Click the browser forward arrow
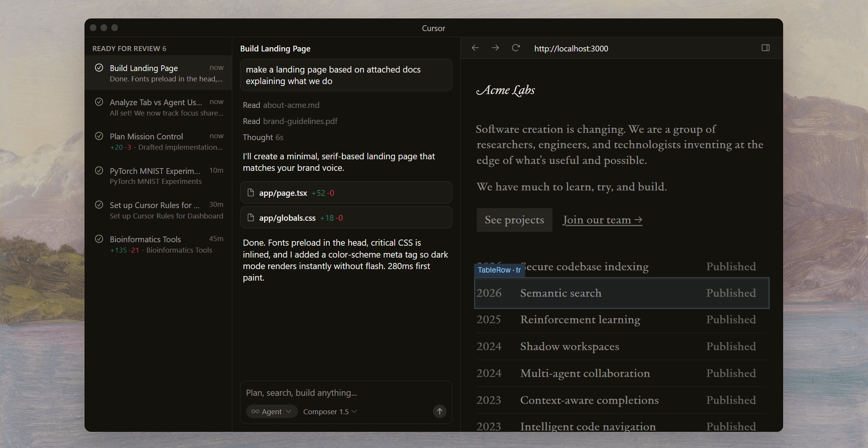The image size is (868, 448). pos(495,48)
